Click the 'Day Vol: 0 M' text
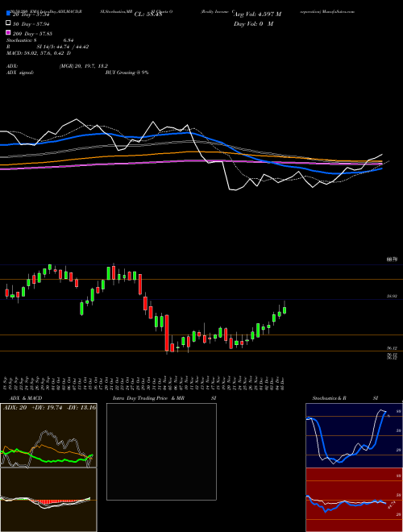 (x=253, y=23)
